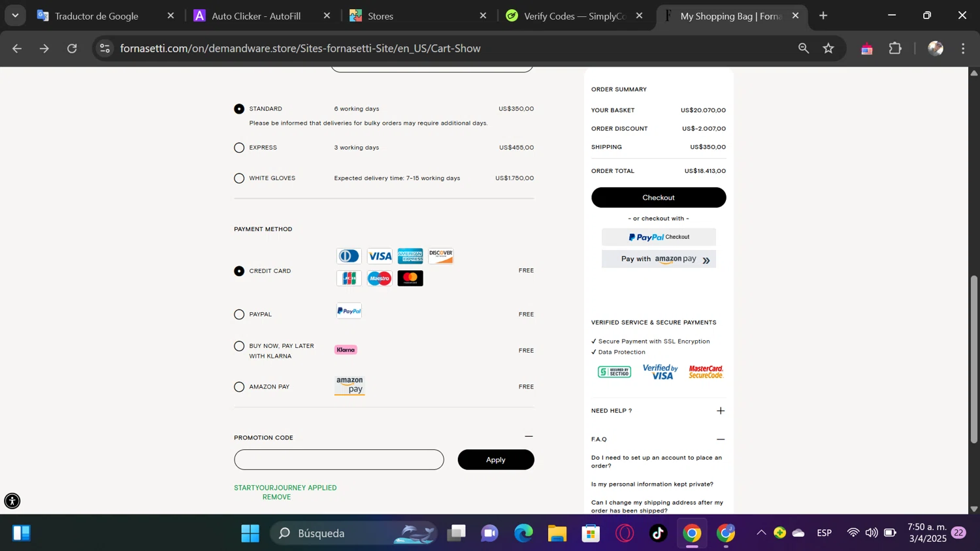Close the Traductor de Google tab
The image size is (980, 551).
tap(171, 16)
